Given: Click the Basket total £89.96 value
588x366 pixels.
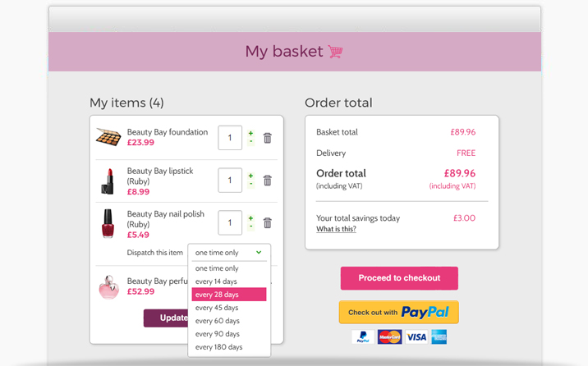Looking at the screenshot, I should 462,132.
